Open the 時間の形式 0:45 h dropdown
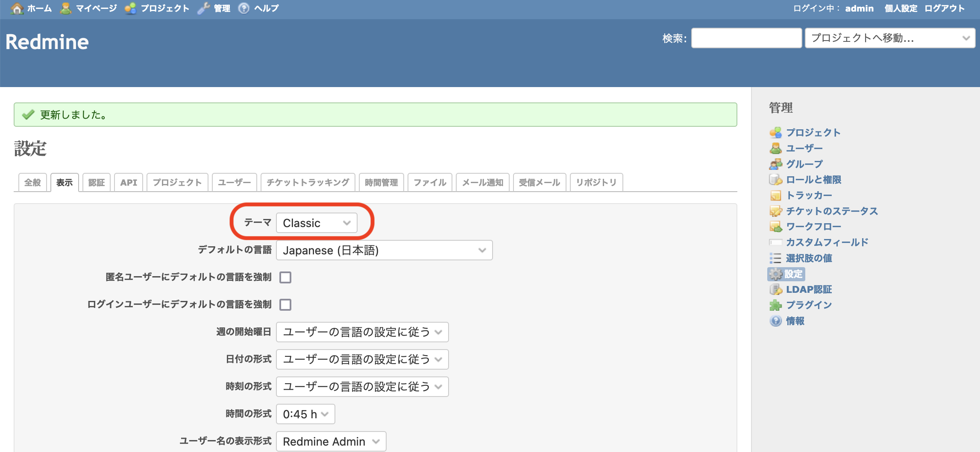This screenshot has width=980, height=452. 305,414
